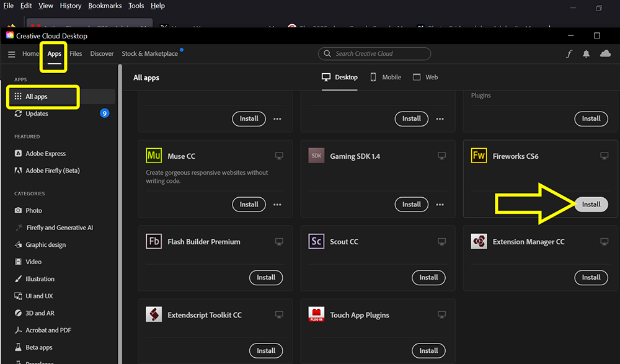The width and height of the screenshot is (620, 364).
Task: Install Fireworks CS6
Action: (x=591, y=204)
